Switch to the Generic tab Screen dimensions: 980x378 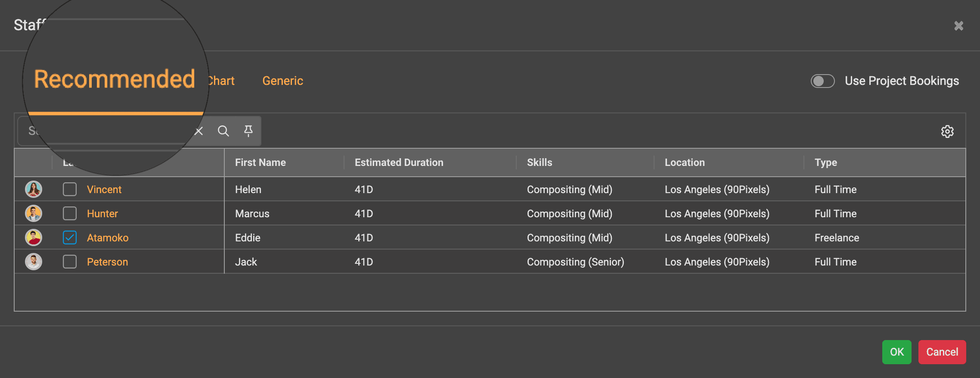[x=282, y=81]
